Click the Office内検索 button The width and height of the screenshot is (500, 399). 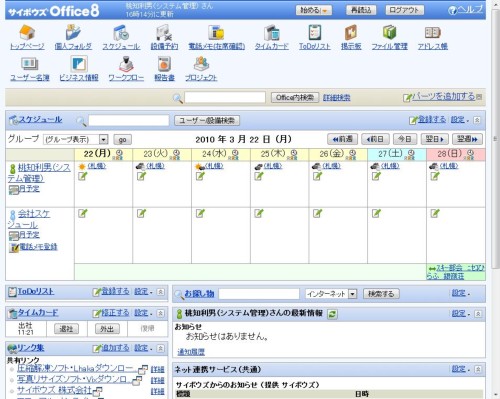(x=295, y=97)
